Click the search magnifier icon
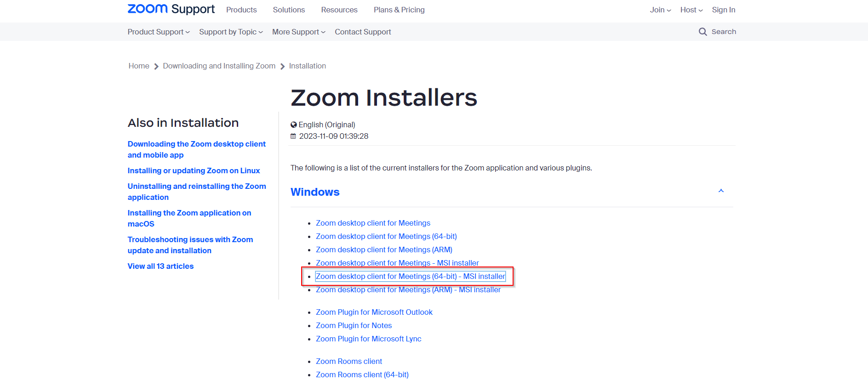Image resolution: width=868 pixels, height=380 pixels. 702,32
